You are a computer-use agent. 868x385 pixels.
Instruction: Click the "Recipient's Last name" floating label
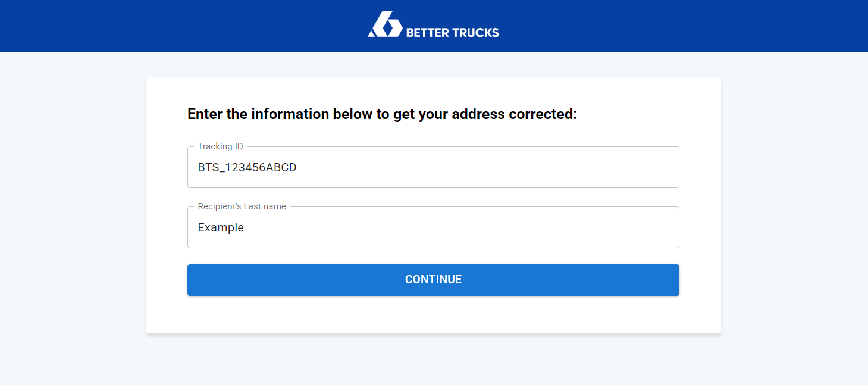point(242,206)
